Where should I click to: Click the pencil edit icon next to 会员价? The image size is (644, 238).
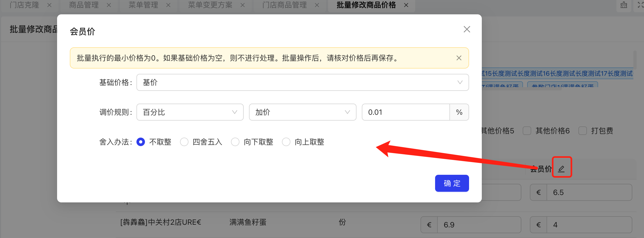(561, 169)
